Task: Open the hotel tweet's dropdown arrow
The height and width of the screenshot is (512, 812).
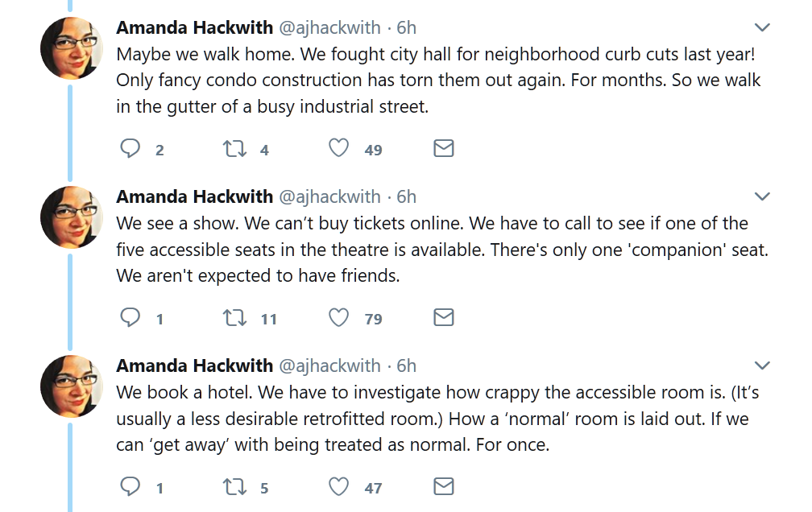Action: [761, 366]
